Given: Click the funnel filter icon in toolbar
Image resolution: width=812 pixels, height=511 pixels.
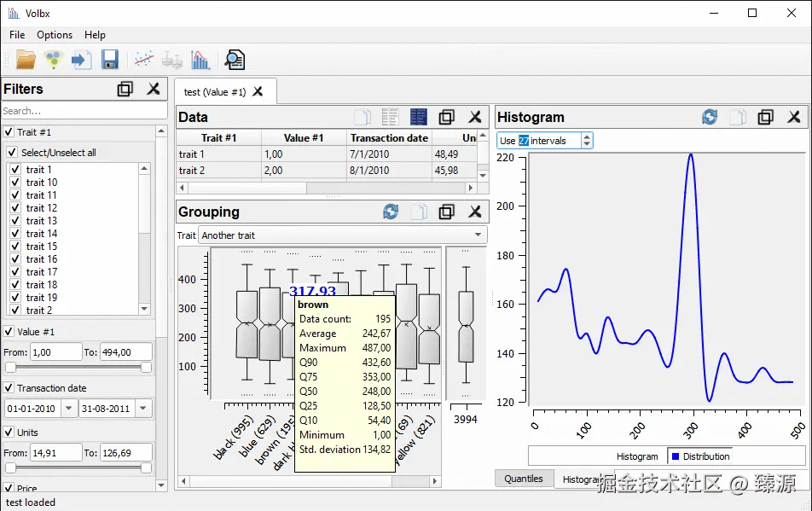Looking at the screenshot, I should [54, 60].
